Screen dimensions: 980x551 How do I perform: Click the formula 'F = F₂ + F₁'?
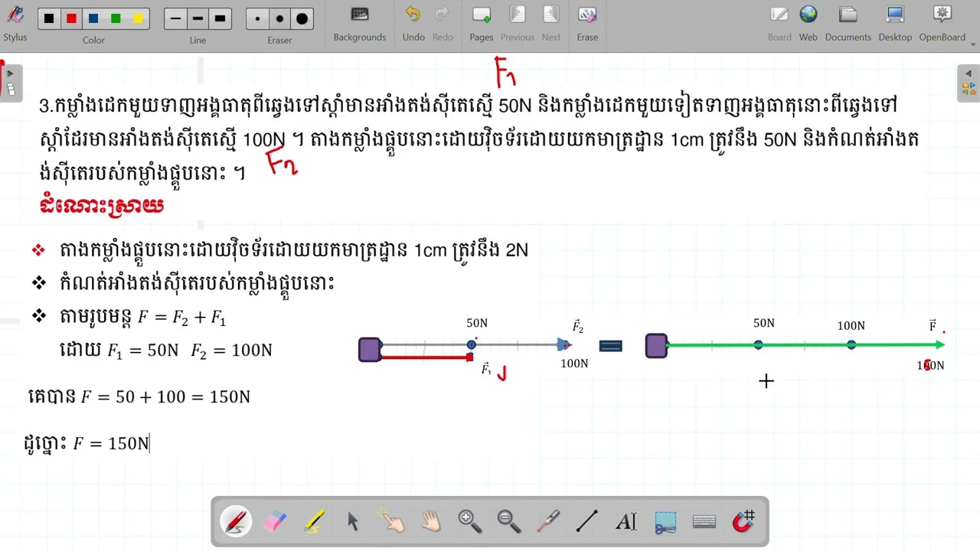coord(181,318)
